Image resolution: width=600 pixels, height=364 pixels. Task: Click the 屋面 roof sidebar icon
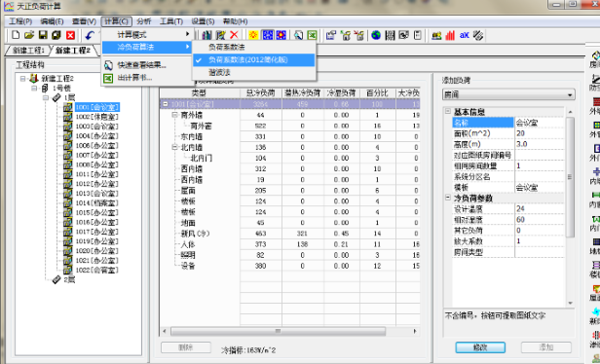[x=595, y=288]
